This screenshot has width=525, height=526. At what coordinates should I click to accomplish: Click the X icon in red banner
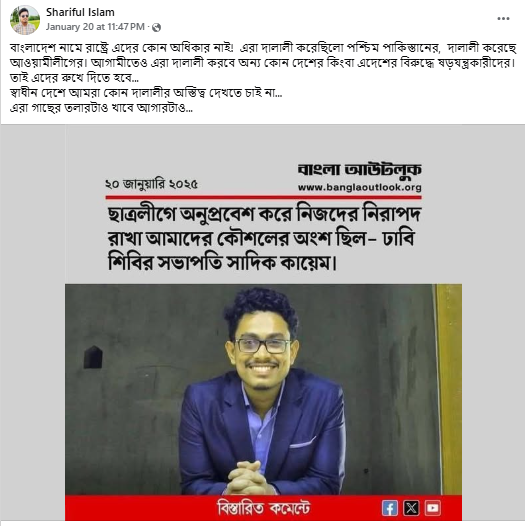coord(411,508)
